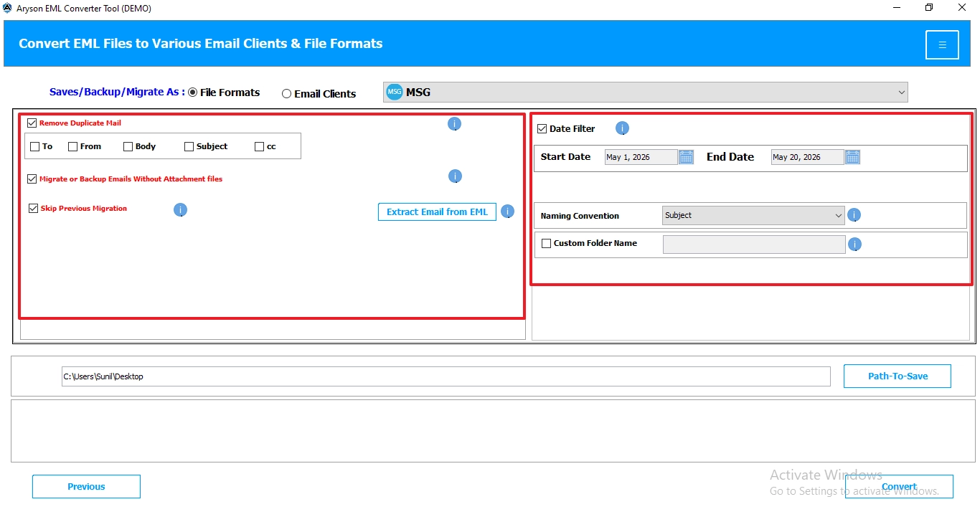Image resolution: width=980 pixels, height=522 pixels.
Task: Disable the Date Filter checkbox
Action: click(542, 129)
